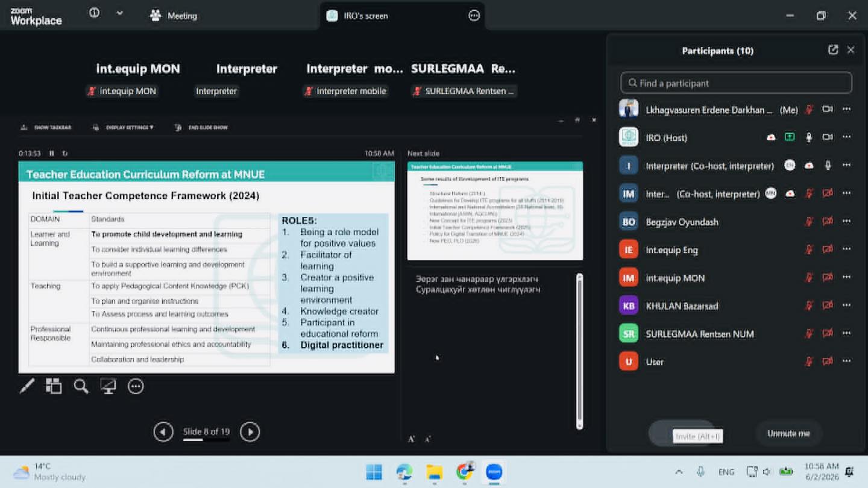Pop out the Participants panel
Screen dimensions: 868x488
[833, 50]
